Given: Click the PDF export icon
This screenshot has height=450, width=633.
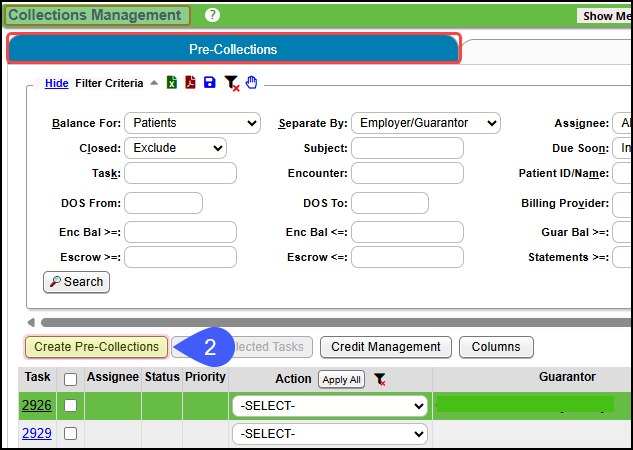Looking at the screenshot, I should tap(190, 83).
